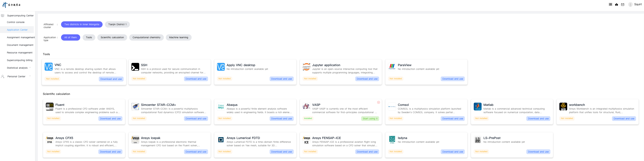Click Download and use for Ansys FENSAP-ICE

[x=367, y=152]
